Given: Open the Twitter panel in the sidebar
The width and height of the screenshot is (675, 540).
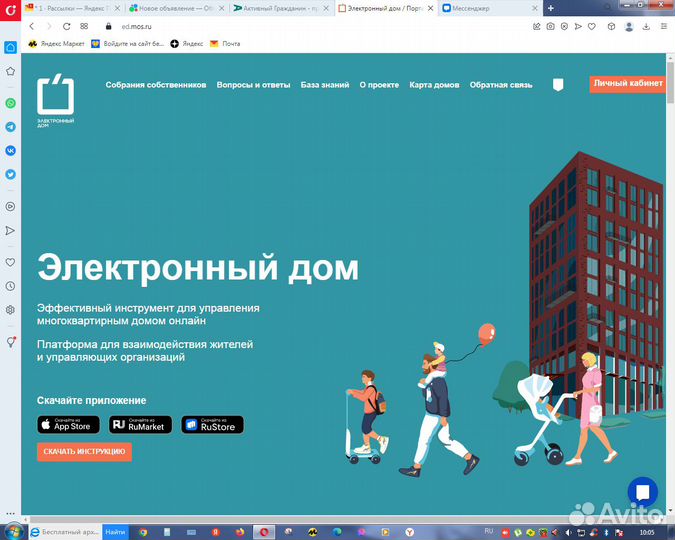Looking at the screenshot, I should (x=10, y=174).
